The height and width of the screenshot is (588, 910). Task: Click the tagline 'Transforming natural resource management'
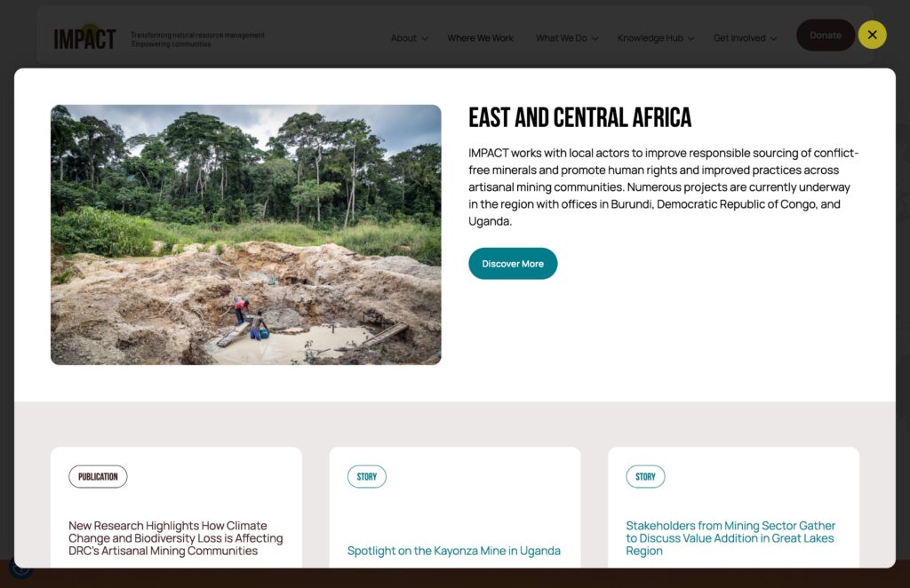(x=198, y=36)
